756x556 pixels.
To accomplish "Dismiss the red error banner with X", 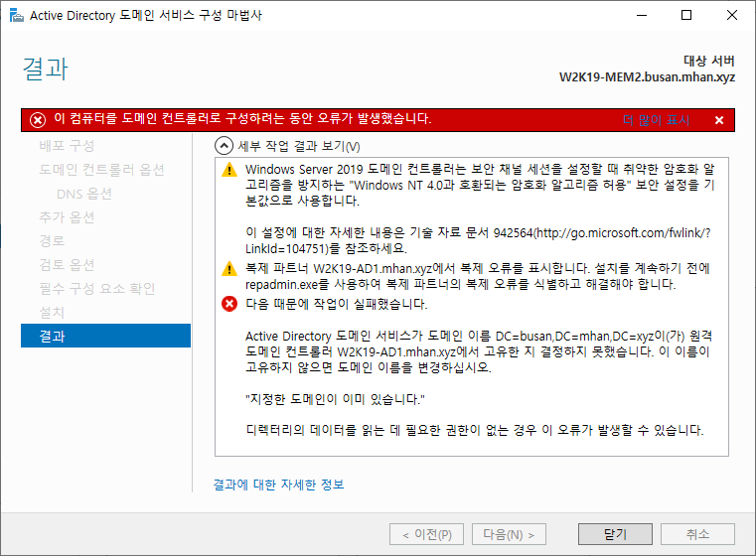I will [719, 120].
